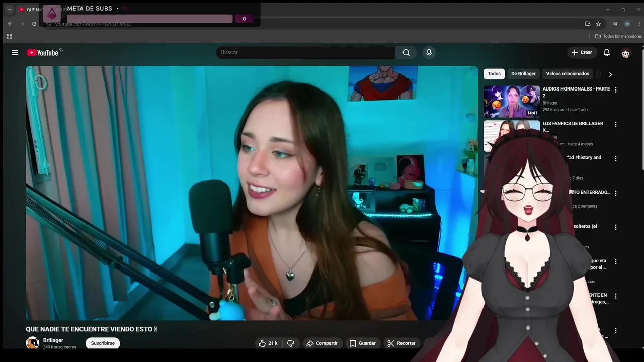Open options menu for LOS FANFICS DE BRILLAGER
This screenshot has width=644, height=362.
[x=615, y=124]
